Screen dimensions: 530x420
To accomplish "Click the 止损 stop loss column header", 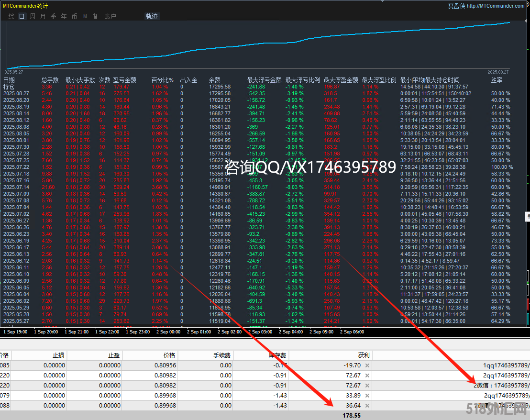I will (x=59, y=355).
